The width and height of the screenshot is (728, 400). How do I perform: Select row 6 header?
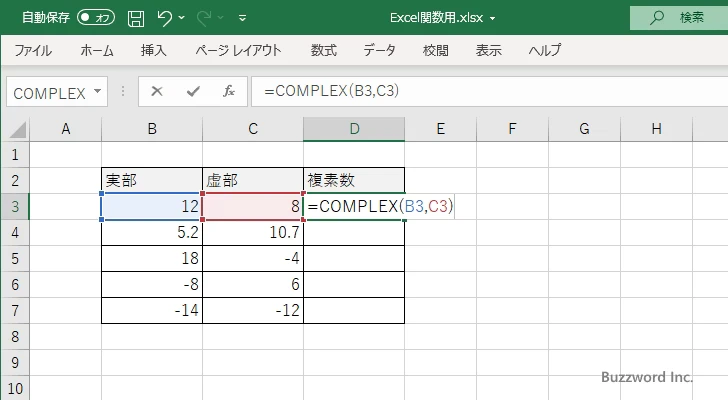coord(15,284)
